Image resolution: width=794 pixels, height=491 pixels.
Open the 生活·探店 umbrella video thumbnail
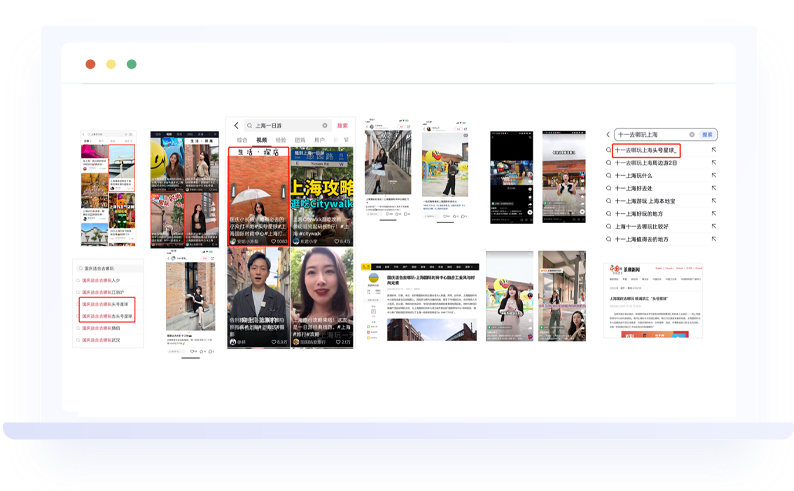pyautogui.click(x=258, y=197)
